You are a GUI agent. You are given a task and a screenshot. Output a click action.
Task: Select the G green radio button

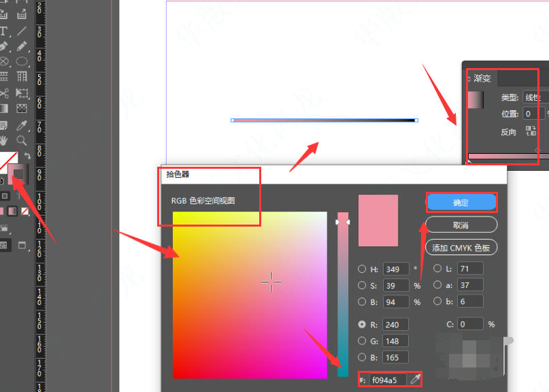point(362,341)
